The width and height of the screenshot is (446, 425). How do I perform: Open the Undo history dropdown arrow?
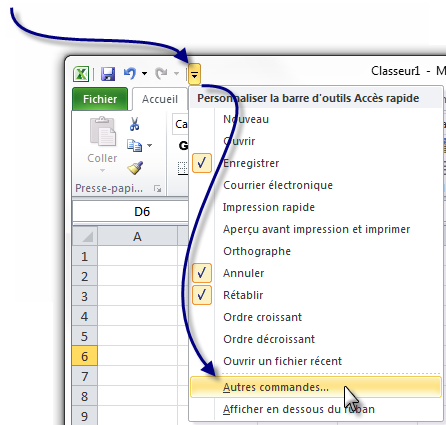click(144, 73)
